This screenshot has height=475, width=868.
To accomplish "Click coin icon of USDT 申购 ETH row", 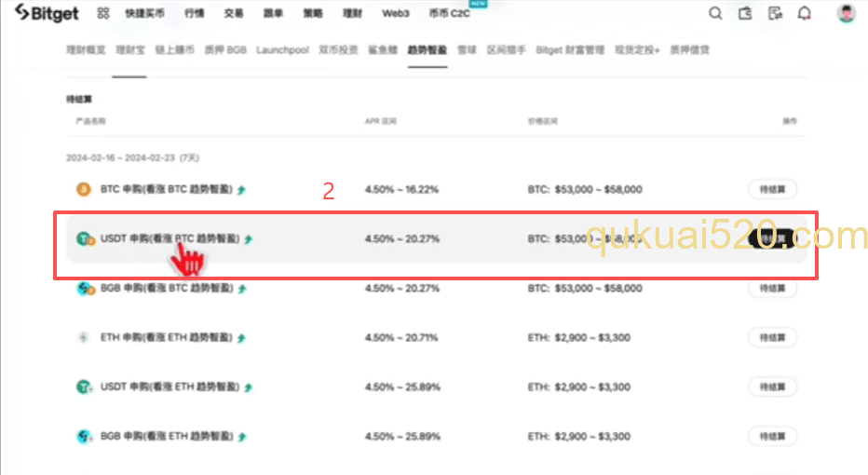I will click(84, 387).
